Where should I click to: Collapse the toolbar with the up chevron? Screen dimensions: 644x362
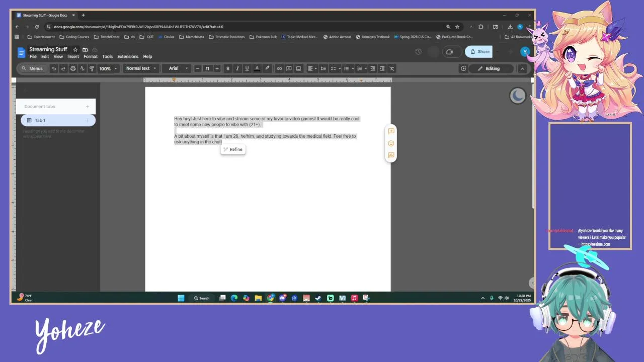click(x=522, y=68)
